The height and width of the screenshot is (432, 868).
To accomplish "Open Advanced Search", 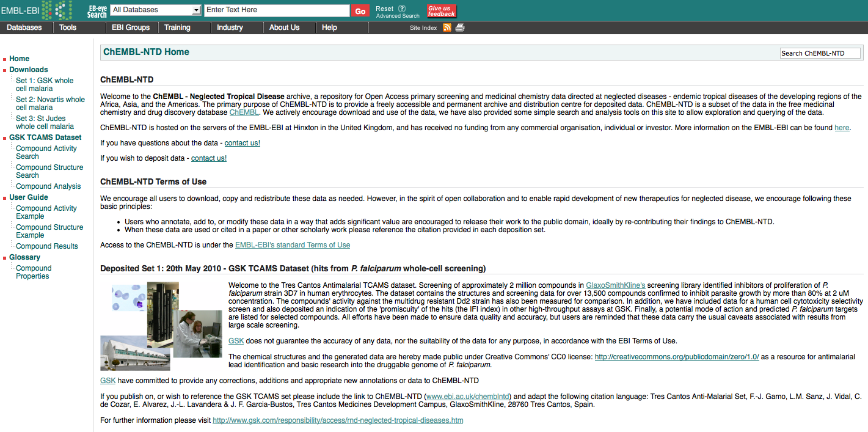I will (x=398, y=16).
